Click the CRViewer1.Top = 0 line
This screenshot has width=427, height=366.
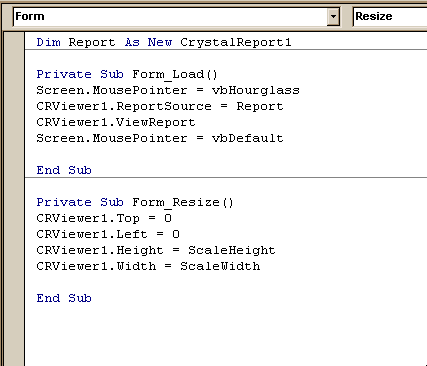click(104, 218)
